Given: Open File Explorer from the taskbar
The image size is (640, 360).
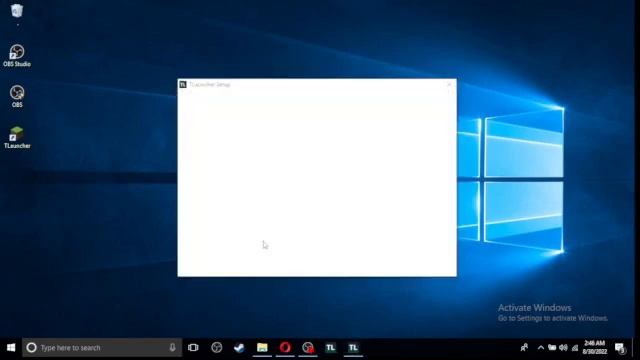Looking at the screenshot, I should (262, 348).
